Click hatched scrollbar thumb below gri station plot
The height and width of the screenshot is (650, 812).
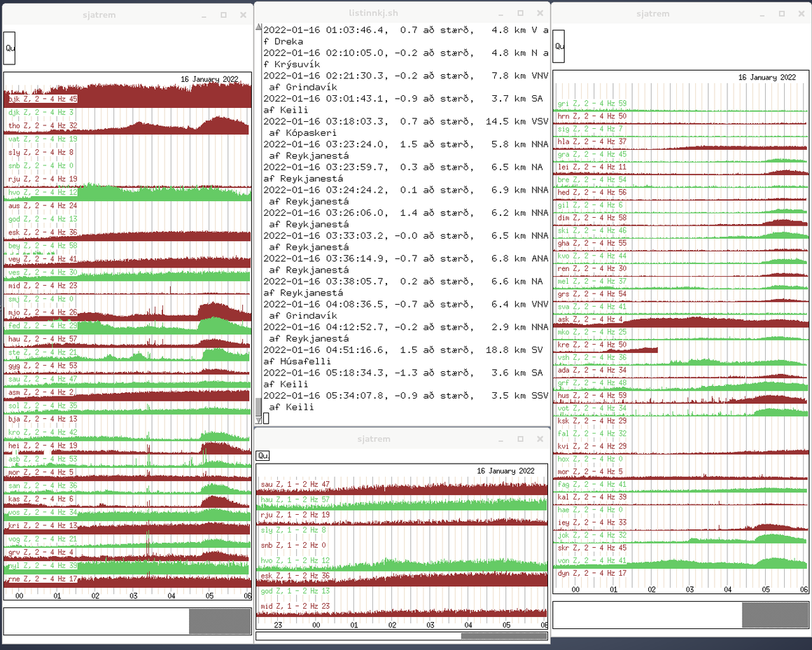774,615
